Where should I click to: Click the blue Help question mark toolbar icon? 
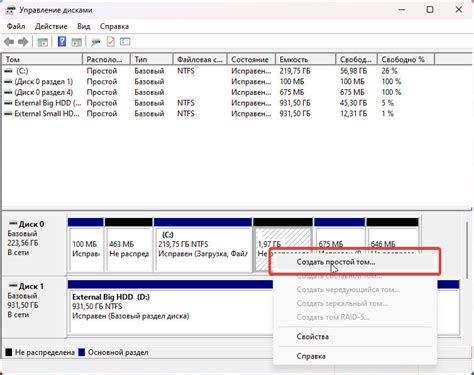click(x=62, y=42)
